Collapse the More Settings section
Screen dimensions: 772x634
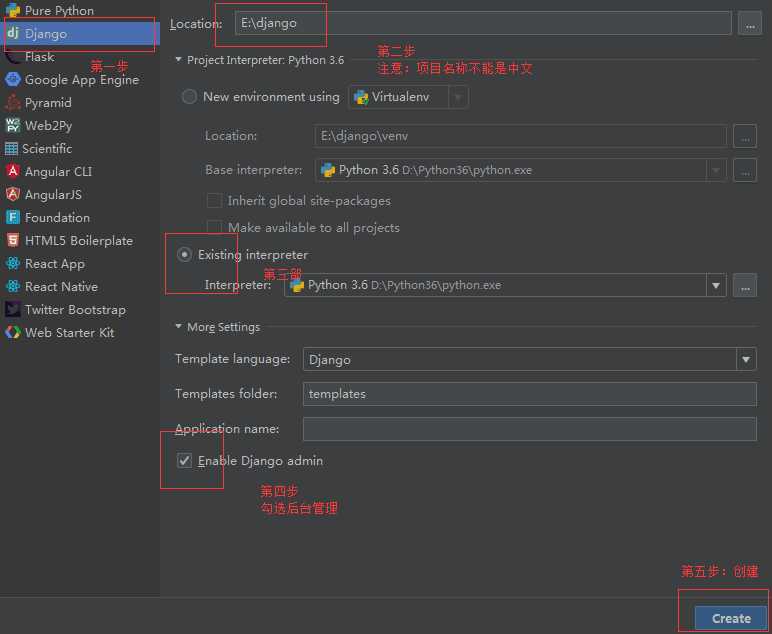click(x=178, y=326)
